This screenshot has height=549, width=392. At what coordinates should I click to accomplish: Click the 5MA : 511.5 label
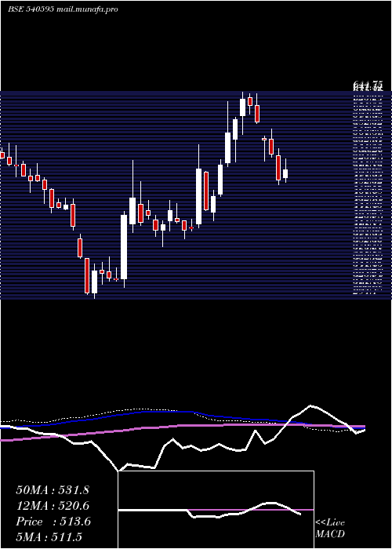click(49, 536)
